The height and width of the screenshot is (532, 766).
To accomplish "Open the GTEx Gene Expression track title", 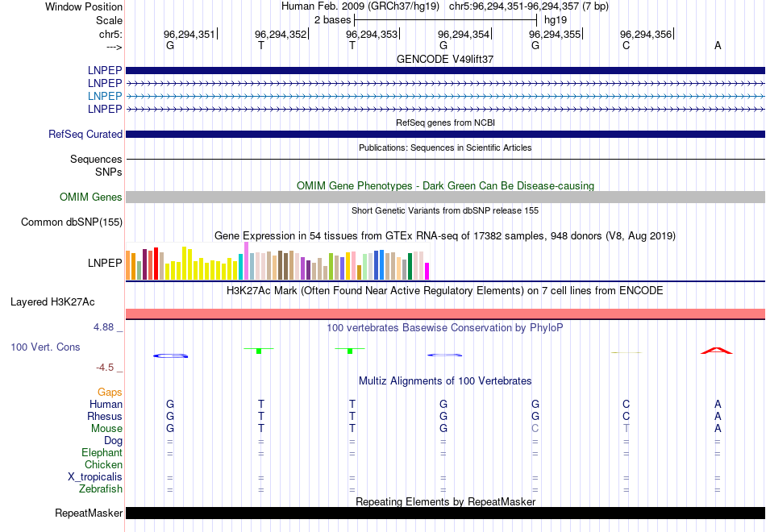I will point(445,236).
